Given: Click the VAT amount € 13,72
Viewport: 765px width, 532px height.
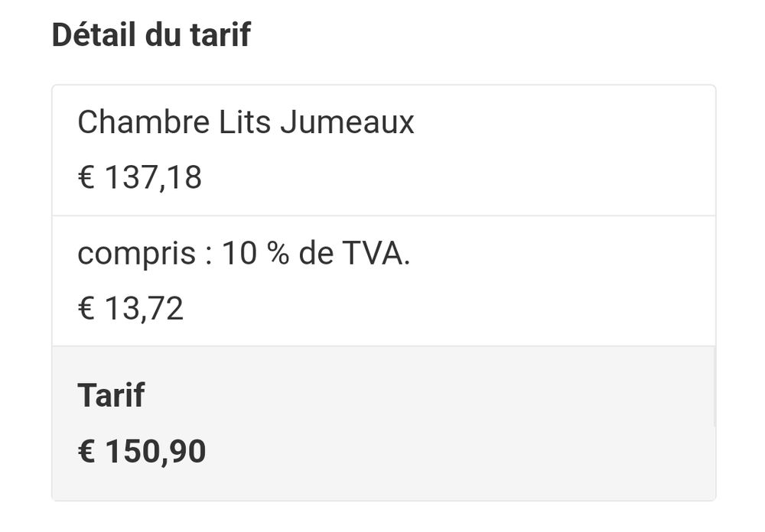Looking at the screenshot, I should [130, 309].
